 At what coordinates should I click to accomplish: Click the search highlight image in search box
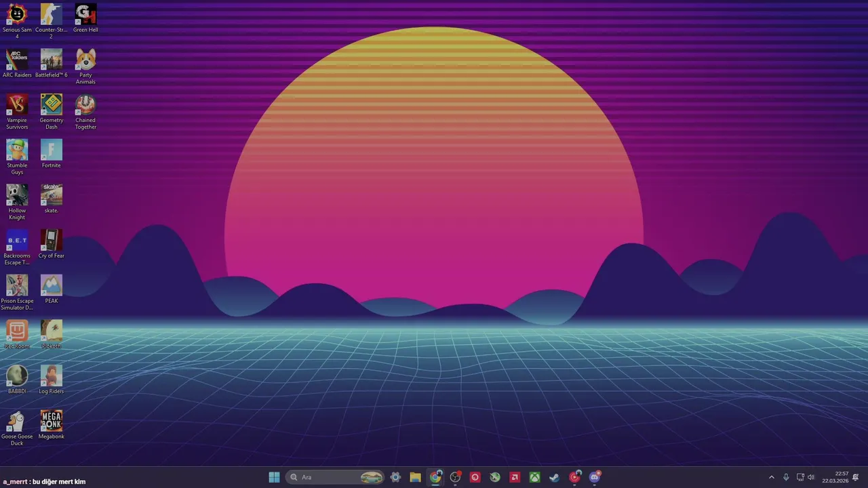point(371,477)
